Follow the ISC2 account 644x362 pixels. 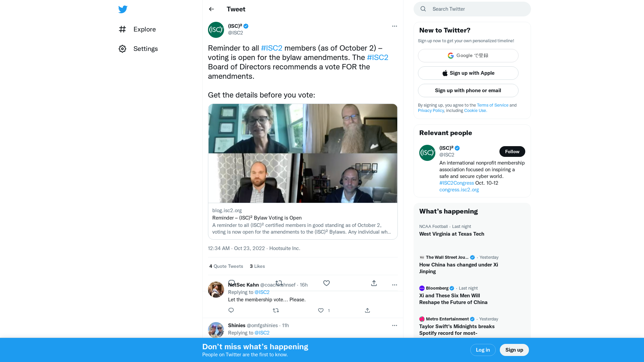512,152
